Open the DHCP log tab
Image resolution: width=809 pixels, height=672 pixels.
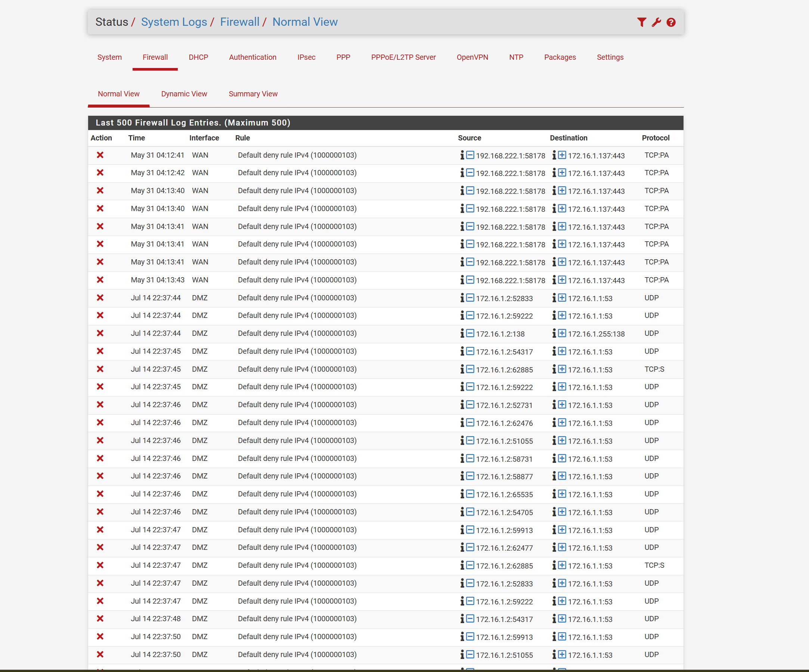(x=198, y=57)
